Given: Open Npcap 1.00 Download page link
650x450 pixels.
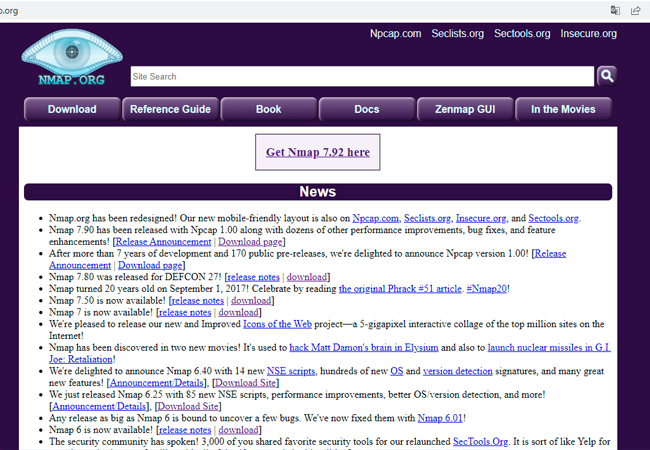Looking at the screenshot, I should [x=150, y=265].
